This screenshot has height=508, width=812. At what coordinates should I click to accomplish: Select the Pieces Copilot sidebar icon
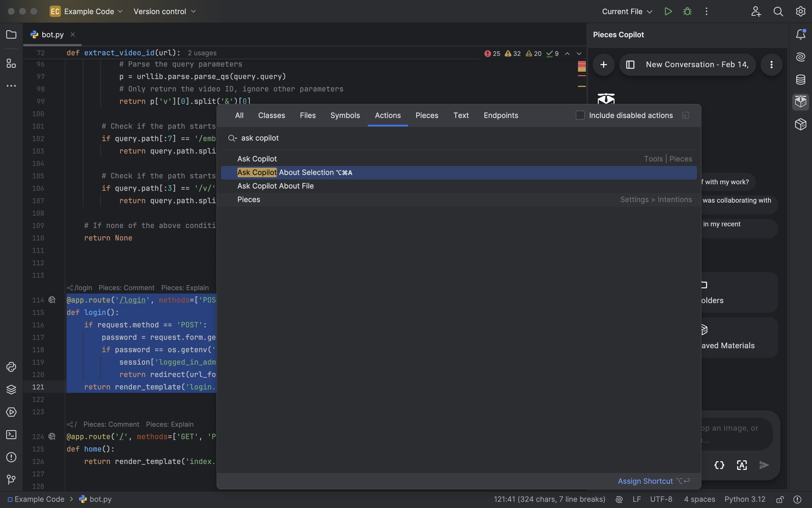click(801, 102)
